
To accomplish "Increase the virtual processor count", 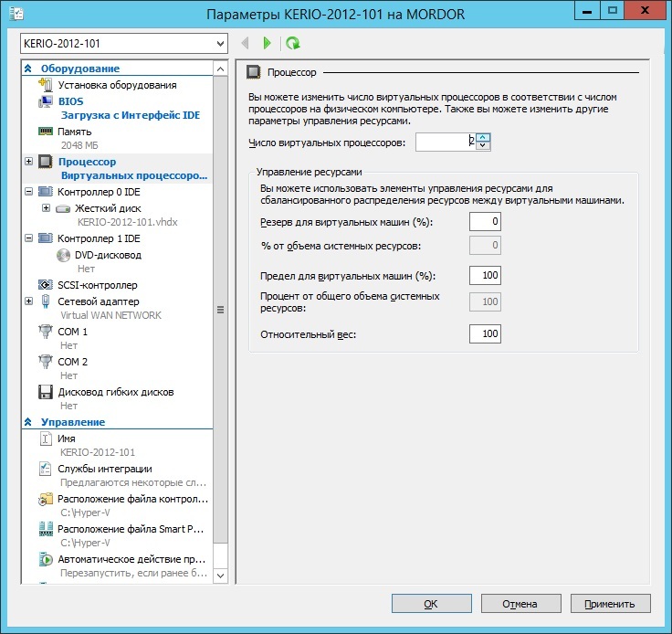I will (x=483, y=137).
